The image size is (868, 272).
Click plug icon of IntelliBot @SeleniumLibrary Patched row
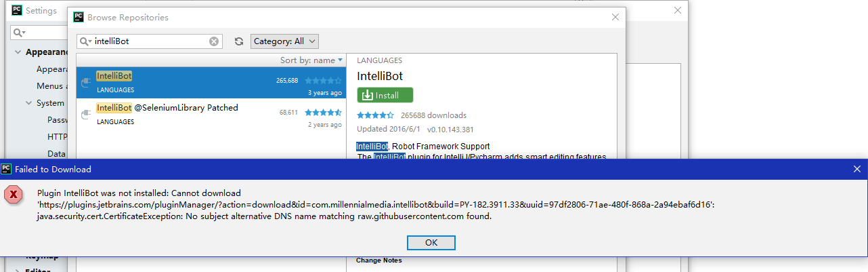[86, 115]
